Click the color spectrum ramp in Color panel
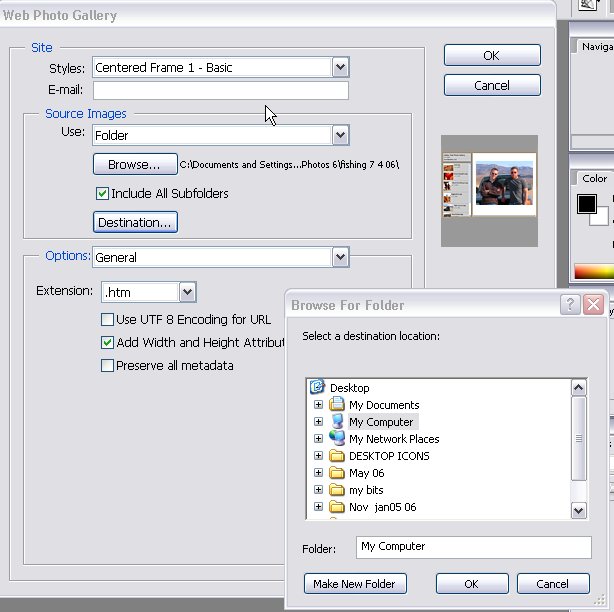This screenshot has height=612, width=614. (x=594, y=271)
